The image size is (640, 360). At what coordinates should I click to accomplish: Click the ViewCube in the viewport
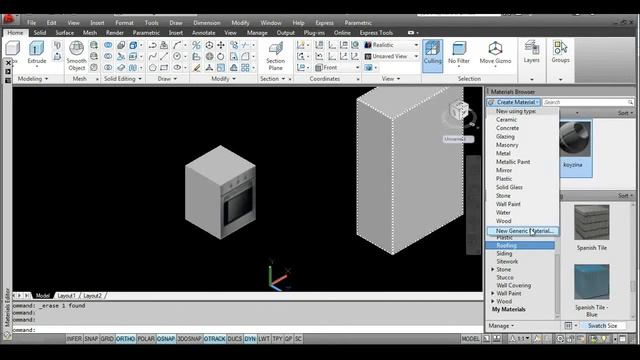point(458,111)
